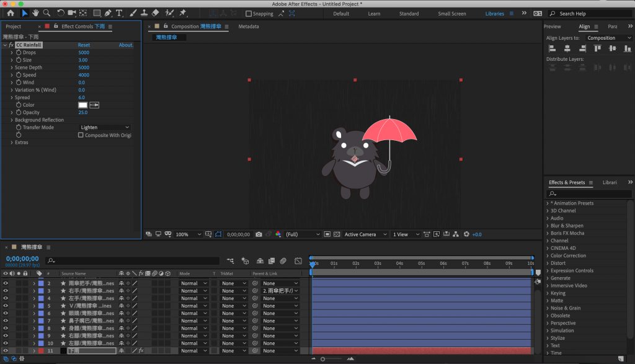Take a snapshot with camera icon
This screenshot has width=635, height=364.
(x=259, y=234)
